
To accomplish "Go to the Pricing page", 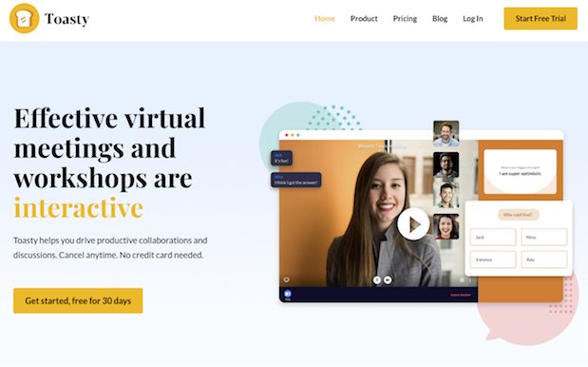I will (405, 18).
